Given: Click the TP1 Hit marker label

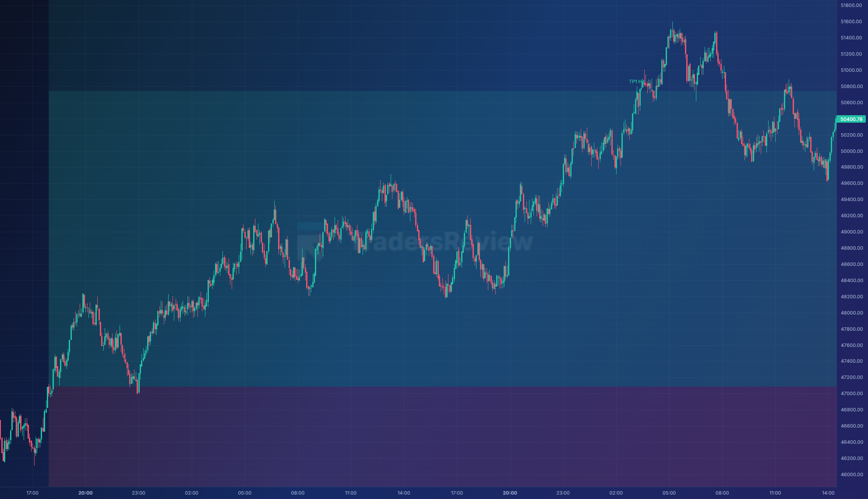Looking at the screenshot, I should tap(636, 81).
